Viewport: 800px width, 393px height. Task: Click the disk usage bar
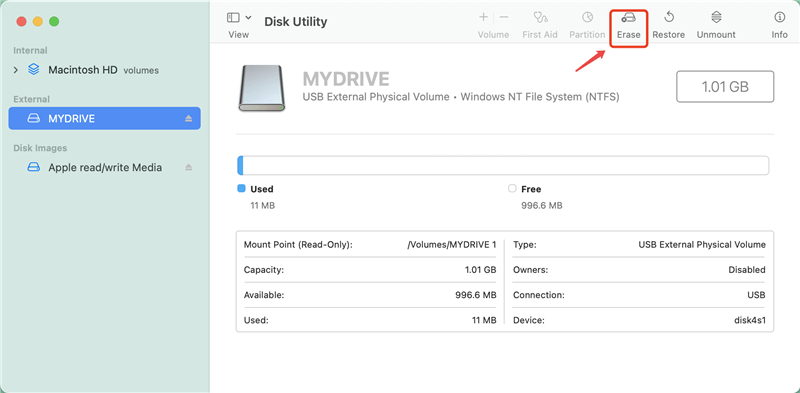coord(503,166)
